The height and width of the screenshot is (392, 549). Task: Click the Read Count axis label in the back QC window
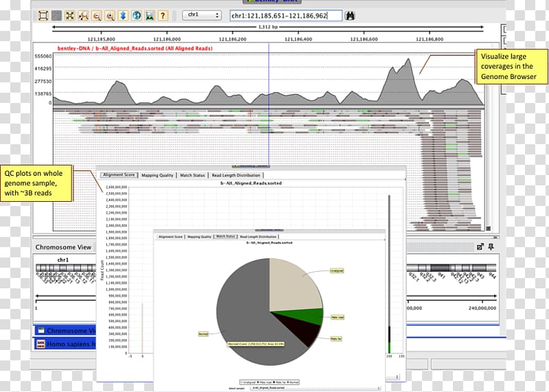pos(102,270)
